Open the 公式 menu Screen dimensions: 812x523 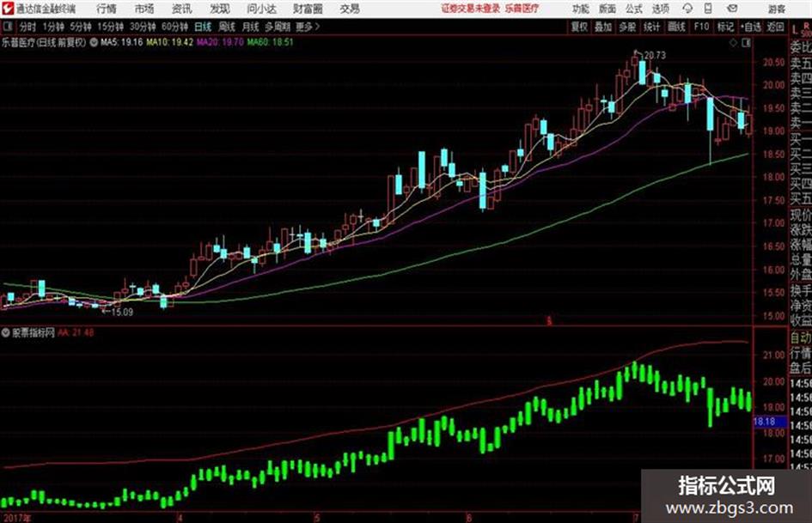click(634, 9)
